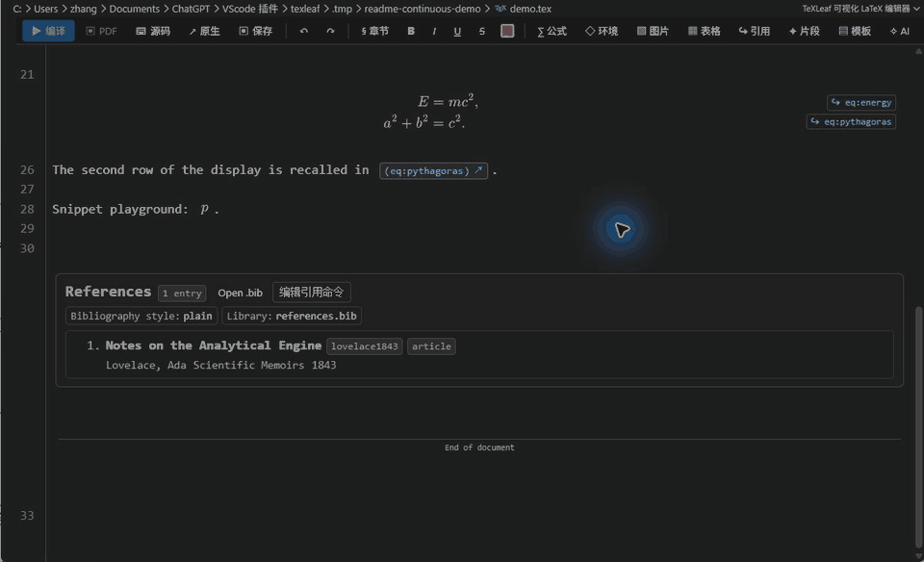Insert a table via 表格
The image size is (924, 562).
click(705, 31)
